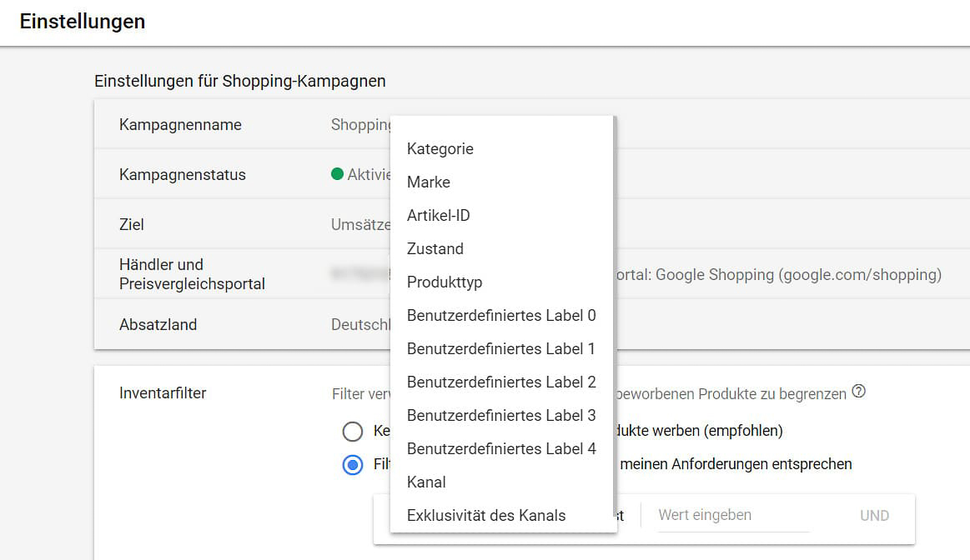
Task: Select Benutzerdefiniertes Label 4
Action: pos(500,449)
